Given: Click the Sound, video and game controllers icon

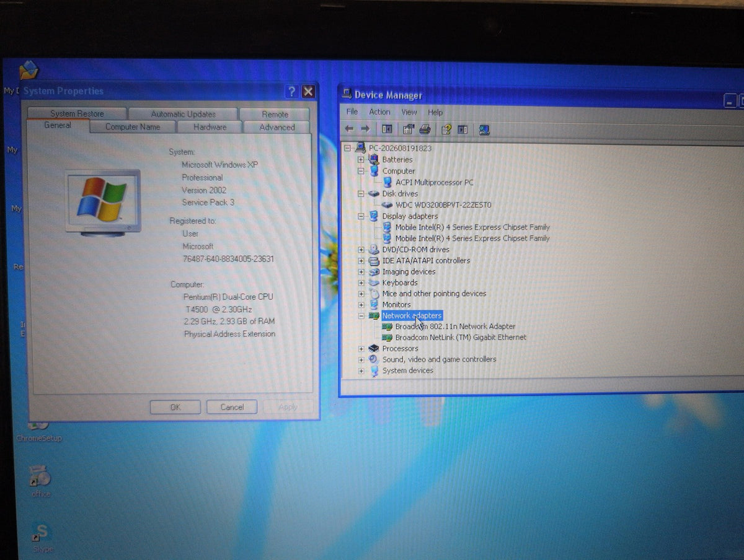Looking at the screenshot, I should (374, 359).
